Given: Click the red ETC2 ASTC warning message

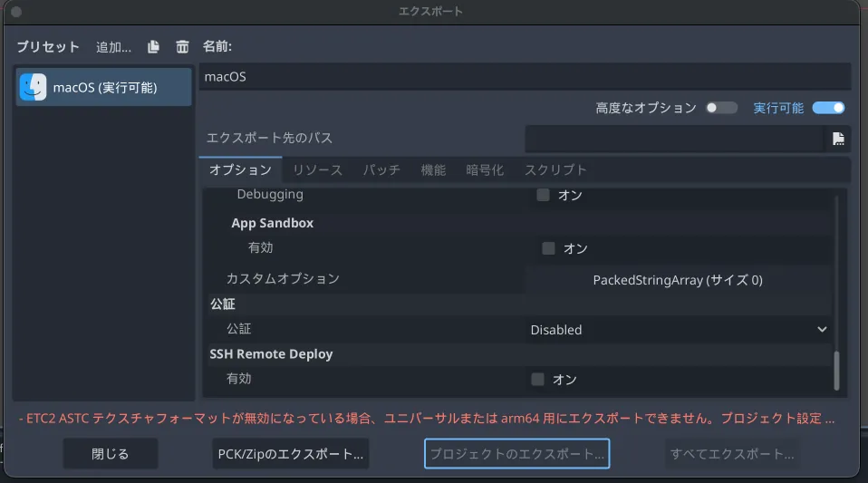Looking at the screenshot, I should (426, 418).
